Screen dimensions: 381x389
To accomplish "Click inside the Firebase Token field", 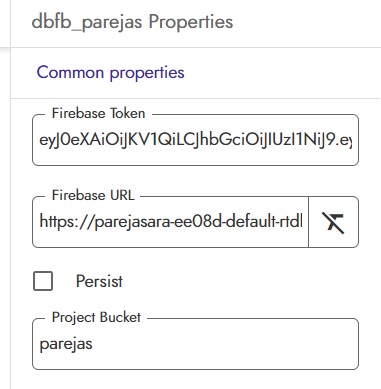I will point(195,140).
